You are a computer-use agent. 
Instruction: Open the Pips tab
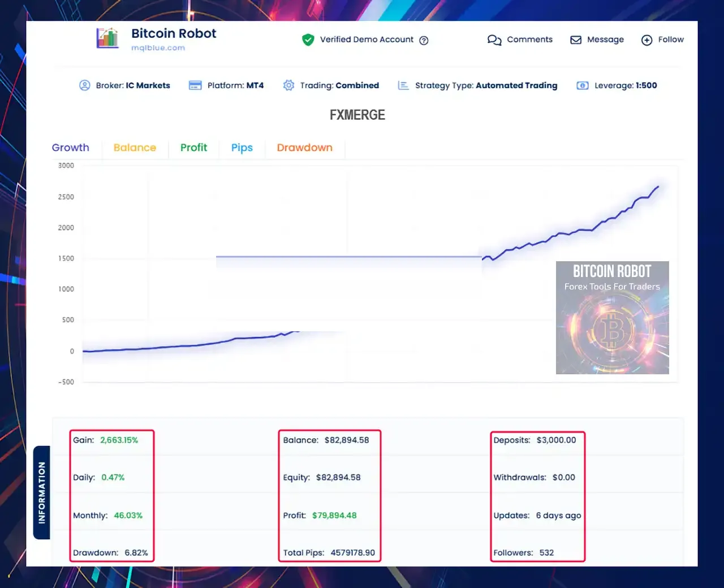242,148
